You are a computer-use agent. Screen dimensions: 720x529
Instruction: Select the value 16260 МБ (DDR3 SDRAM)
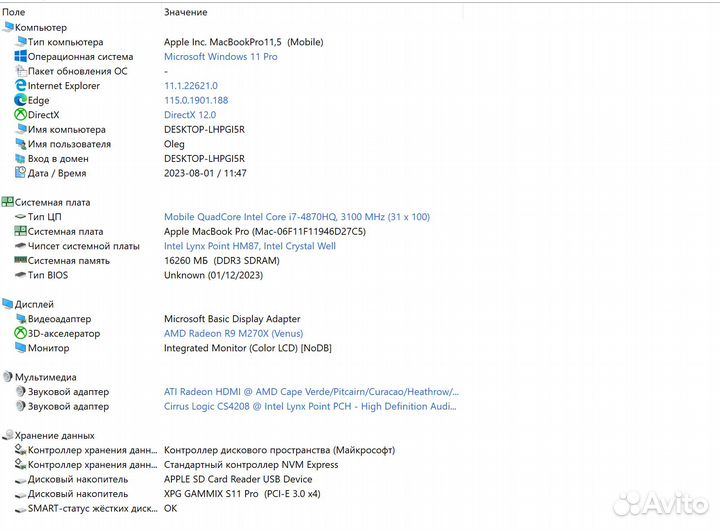pyautogui.click(x=222, y=261)
